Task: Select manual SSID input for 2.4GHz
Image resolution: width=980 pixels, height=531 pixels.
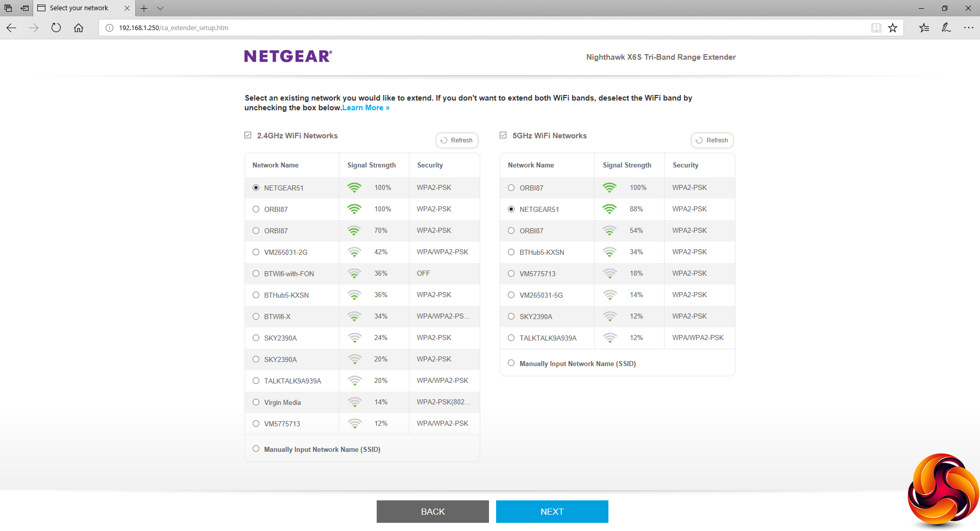Action: pos(256,449)
